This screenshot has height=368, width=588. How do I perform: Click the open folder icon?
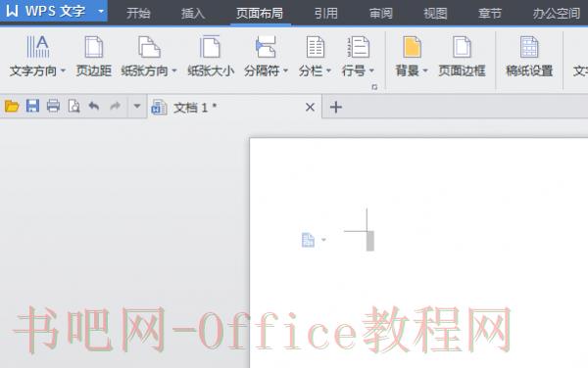tap(12, 107)
